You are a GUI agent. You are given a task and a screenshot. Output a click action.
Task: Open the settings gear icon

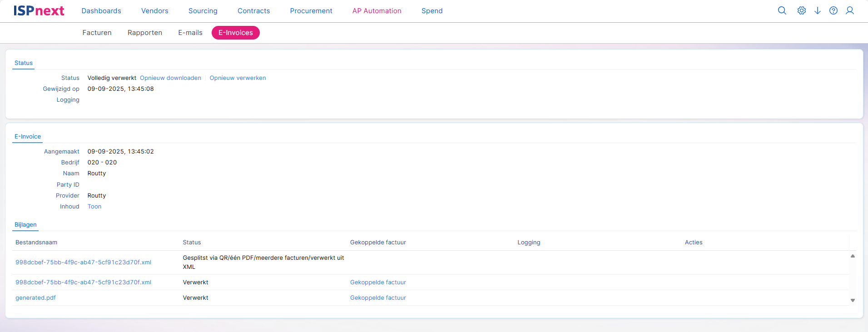pyautogui.click(x=802, y=10)
